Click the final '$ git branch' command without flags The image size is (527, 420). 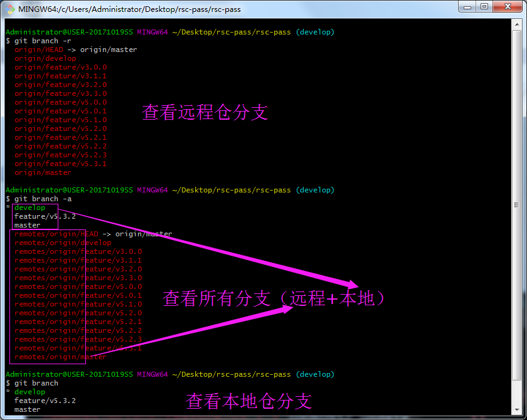pyautogui.click(x=32, y=383)
